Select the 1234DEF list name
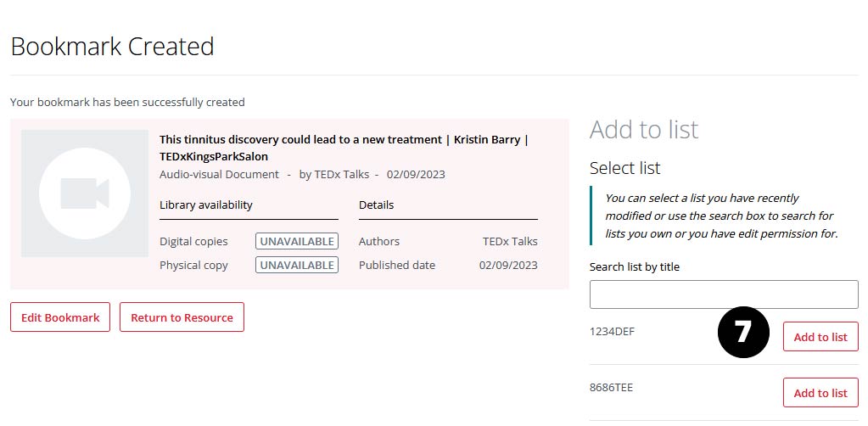Viewport: 868px width, 426px height. click(612, 332)
